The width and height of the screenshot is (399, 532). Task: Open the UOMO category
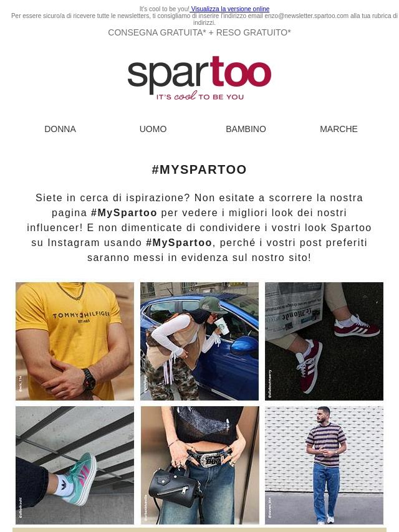click(153, 129)
